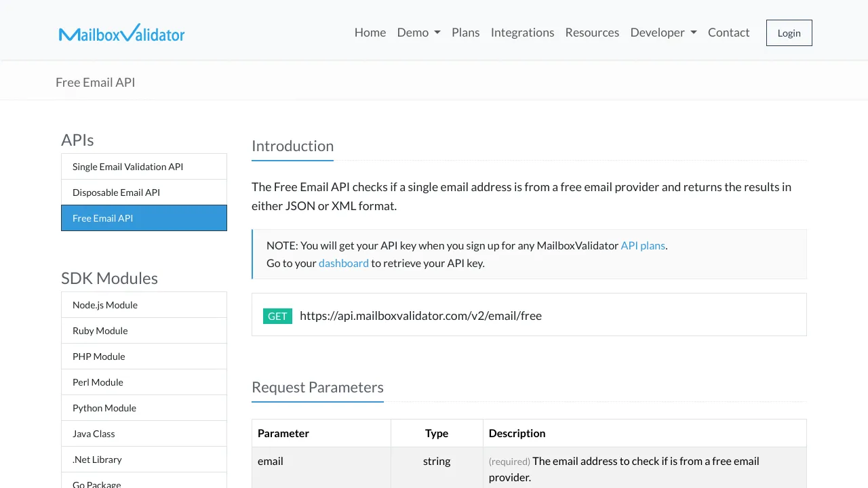Click the SDK Modules heading
The height and width of the screenshot is (488, 868).
[109, 278]
